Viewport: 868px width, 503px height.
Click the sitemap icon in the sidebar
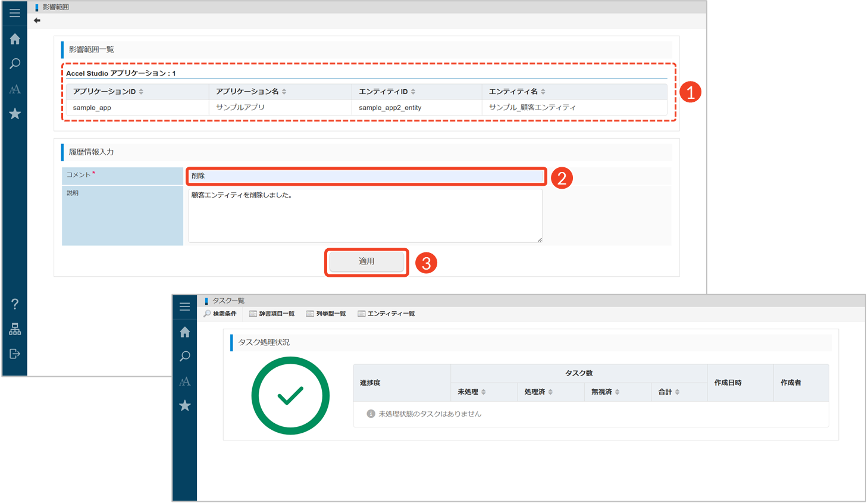tap(15, 329)
